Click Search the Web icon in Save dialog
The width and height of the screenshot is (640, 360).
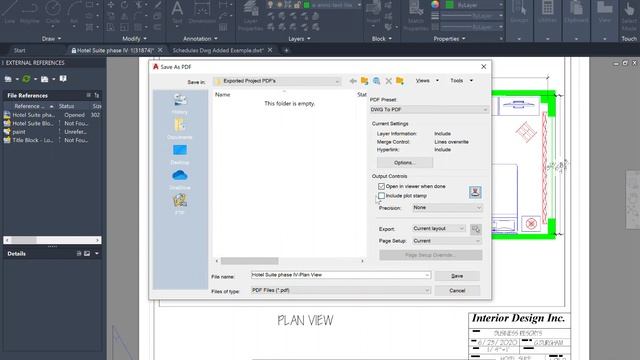coord(376,81)
